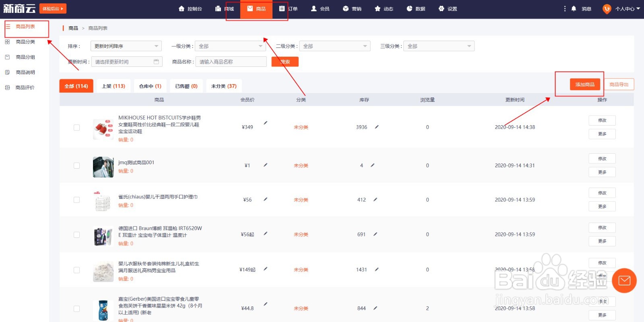Open the 设置 gear icon

click(441, 8)
